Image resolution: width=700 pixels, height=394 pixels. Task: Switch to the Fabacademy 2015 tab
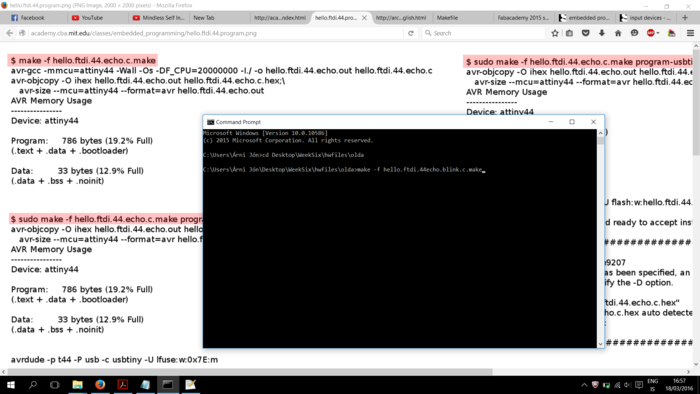coord(523,18)
